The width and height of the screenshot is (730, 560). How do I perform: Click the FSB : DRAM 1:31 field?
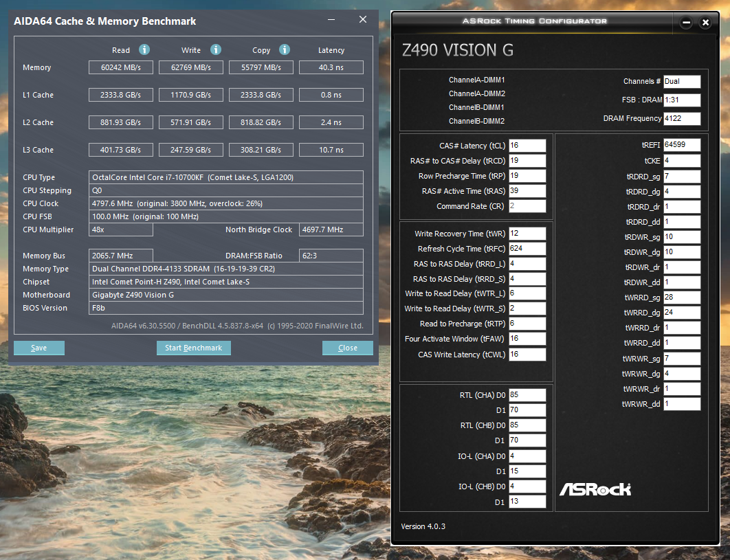tap(682, 100)
